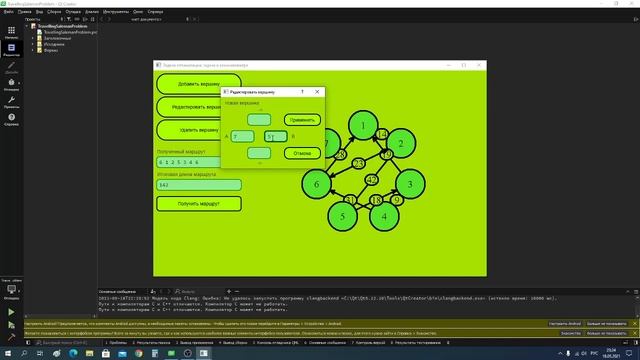Screen dimensions: 640x360
Task: Open the Welcome mode grid icon
Action: (x=11, y=31)
